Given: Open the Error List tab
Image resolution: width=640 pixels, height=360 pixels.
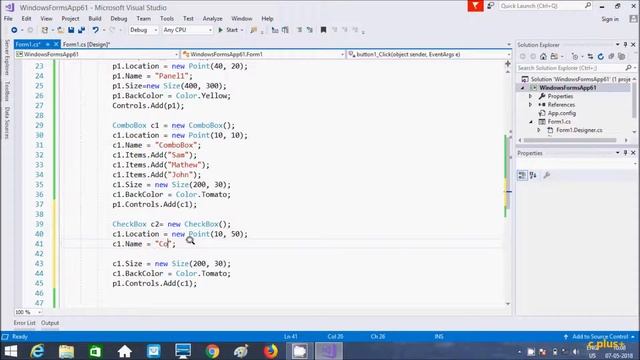Looking at the screenshot, I should [24, 323].
